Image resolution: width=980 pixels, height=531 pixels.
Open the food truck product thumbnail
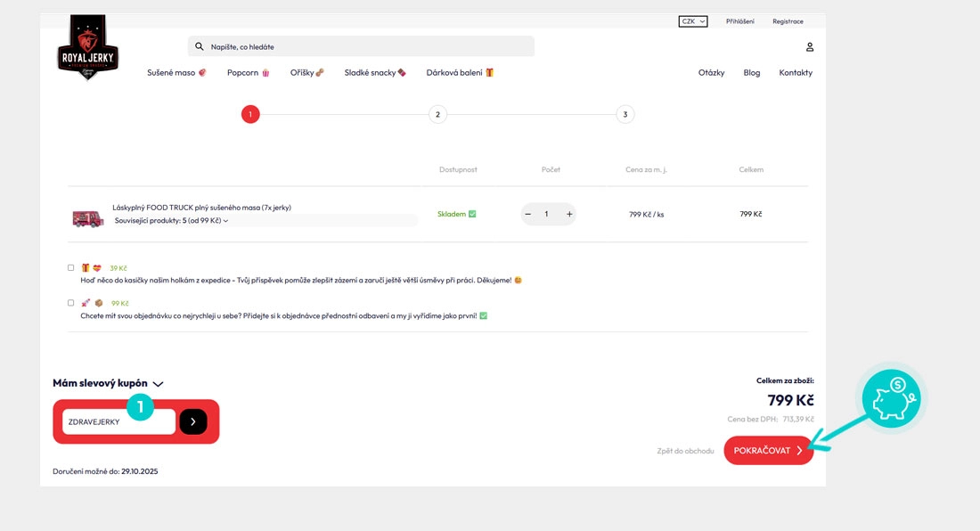click(87, 217)
